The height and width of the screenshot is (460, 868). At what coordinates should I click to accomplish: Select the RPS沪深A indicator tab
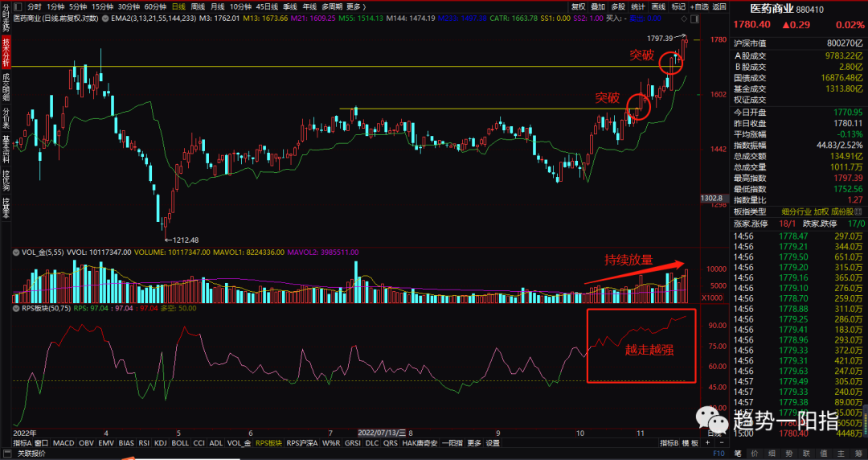pyautogui.click(x=302, y=443)
